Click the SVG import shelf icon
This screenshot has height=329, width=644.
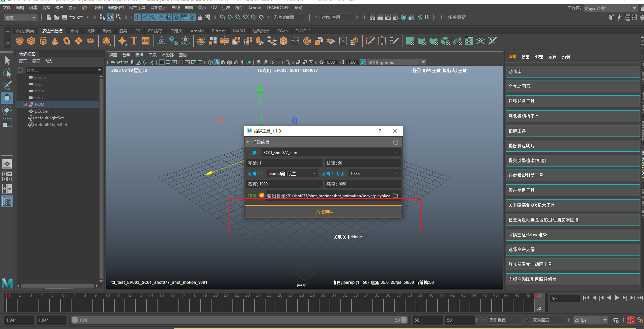tap(146, 41)
